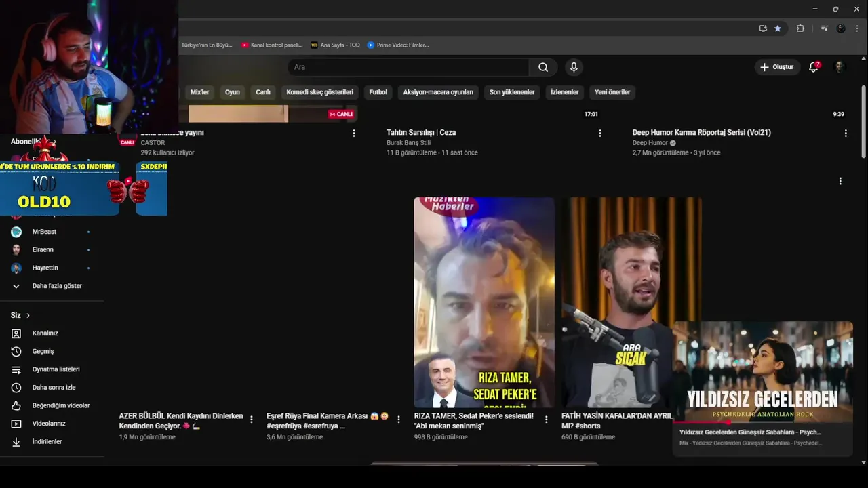Click the Ara search input field
This screenshot has width=868, height=488.
(x=408, y=67)
